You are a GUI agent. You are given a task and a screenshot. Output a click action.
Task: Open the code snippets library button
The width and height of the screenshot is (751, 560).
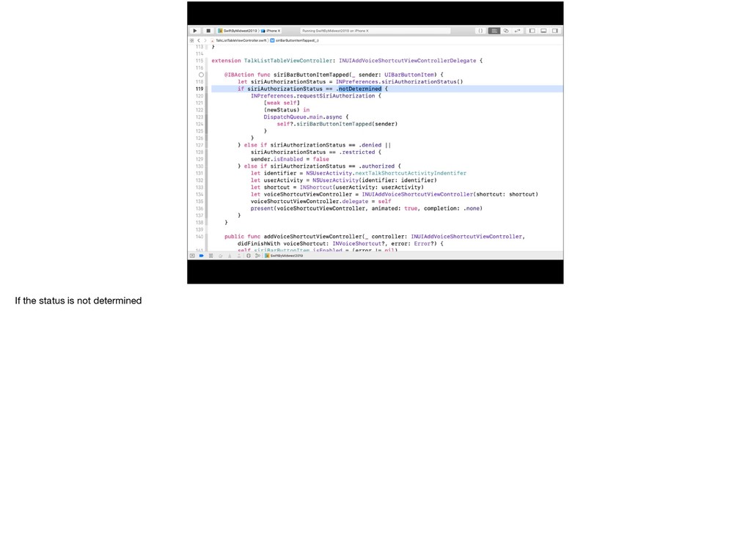click(480, 31)
